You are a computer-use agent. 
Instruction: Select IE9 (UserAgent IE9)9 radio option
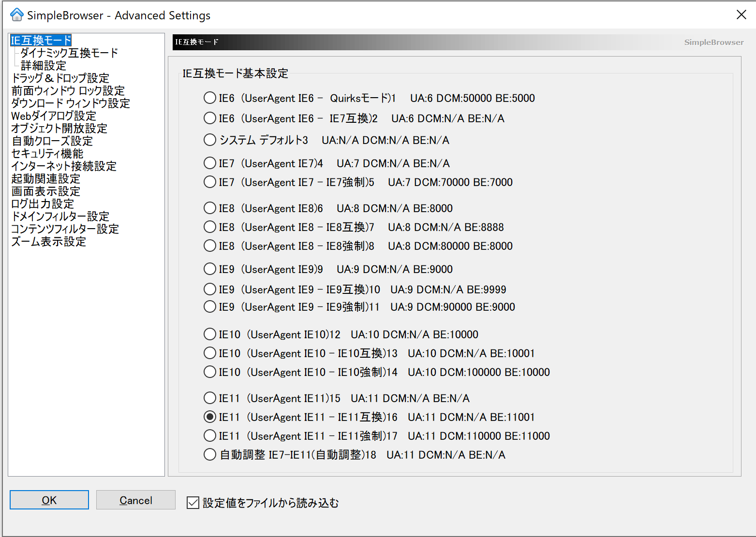coord(210,269)
